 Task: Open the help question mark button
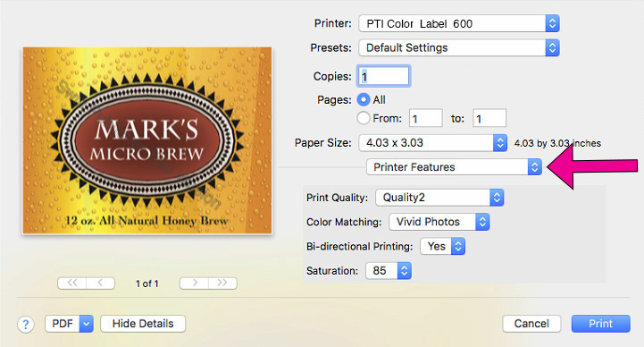[26, 325]
